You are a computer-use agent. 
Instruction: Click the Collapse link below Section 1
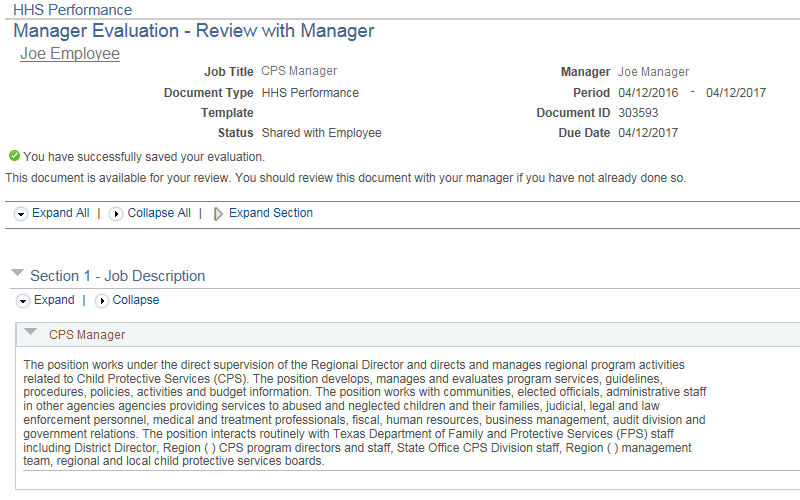[x=135, y=300]
